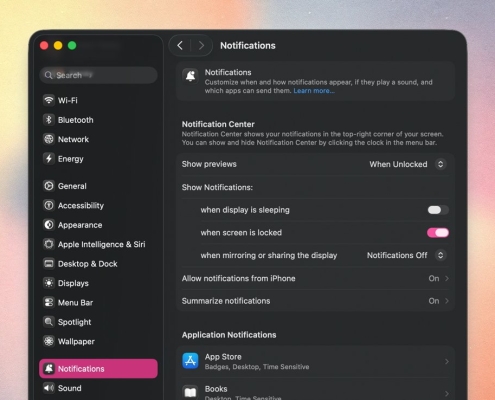495x400 pixels.
Task: Click the Accessibility icon in the sidebar
Action: [49, 205]
